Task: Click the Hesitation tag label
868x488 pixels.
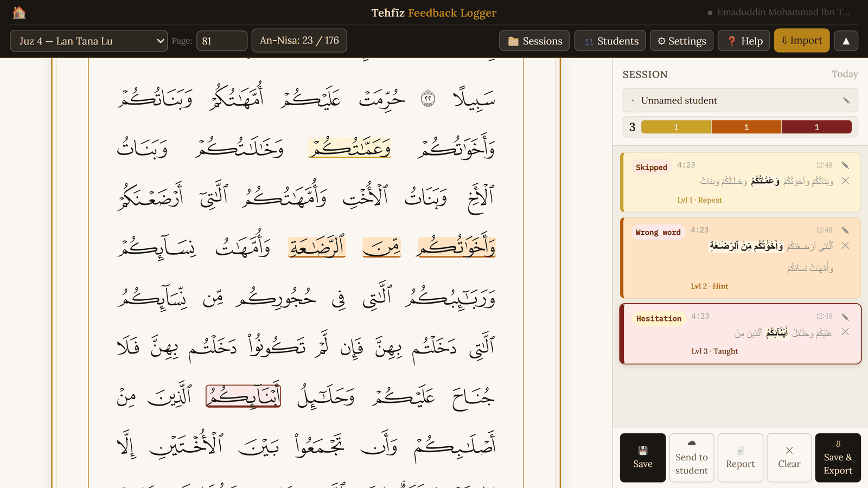Action: (x=659, y=318)
